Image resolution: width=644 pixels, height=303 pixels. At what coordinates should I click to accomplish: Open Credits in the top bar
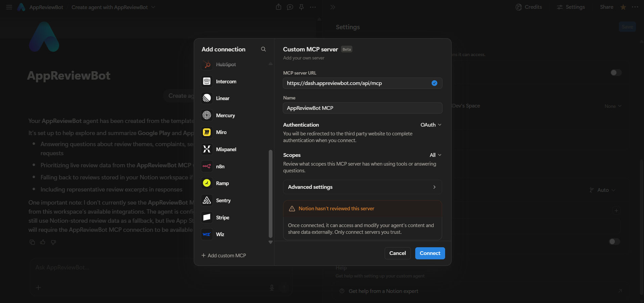529,7
